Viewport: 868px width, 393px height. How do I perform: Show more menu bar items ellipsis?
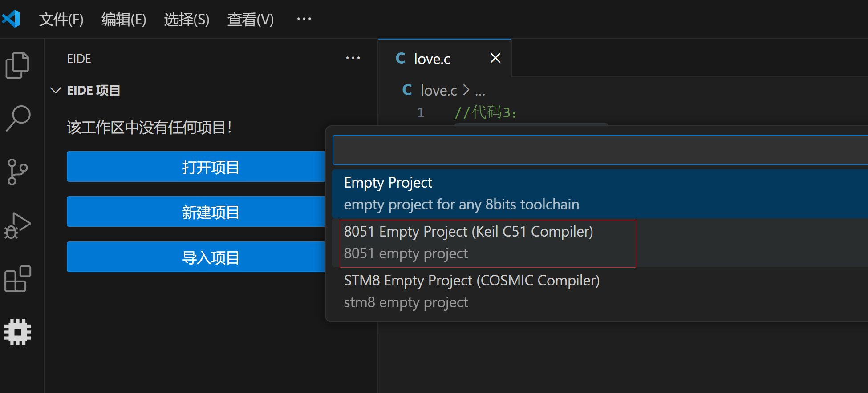coord(304,19)
